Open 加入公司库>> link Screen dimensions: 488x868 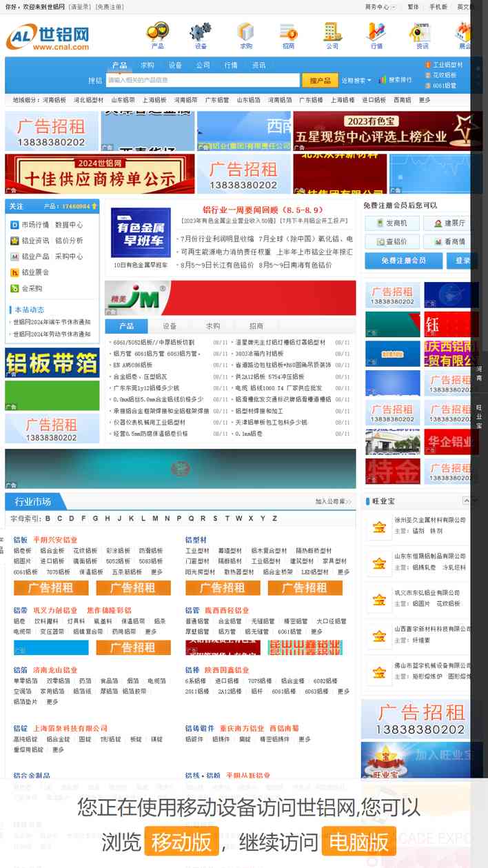(x=334, y=502)
